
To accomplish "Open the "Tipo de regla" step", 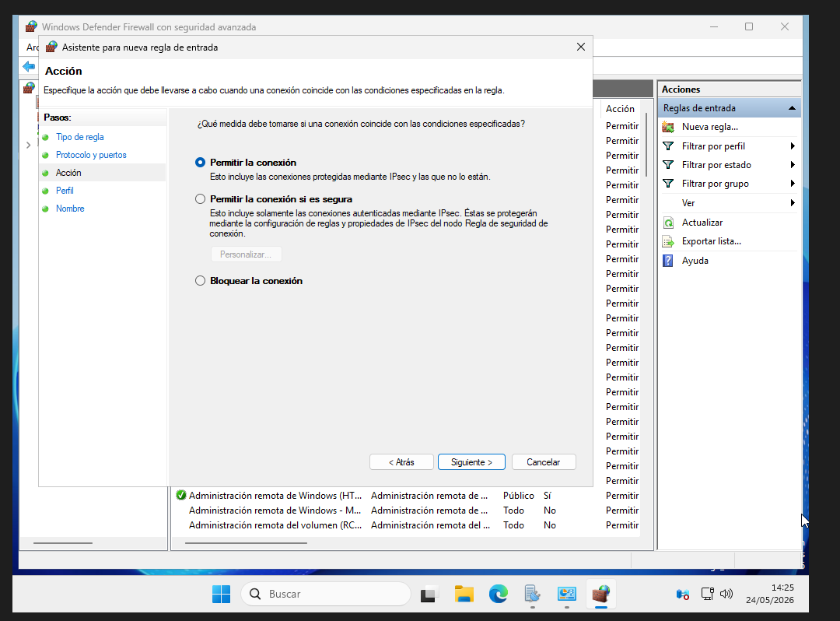I will (x=80, y=137).
